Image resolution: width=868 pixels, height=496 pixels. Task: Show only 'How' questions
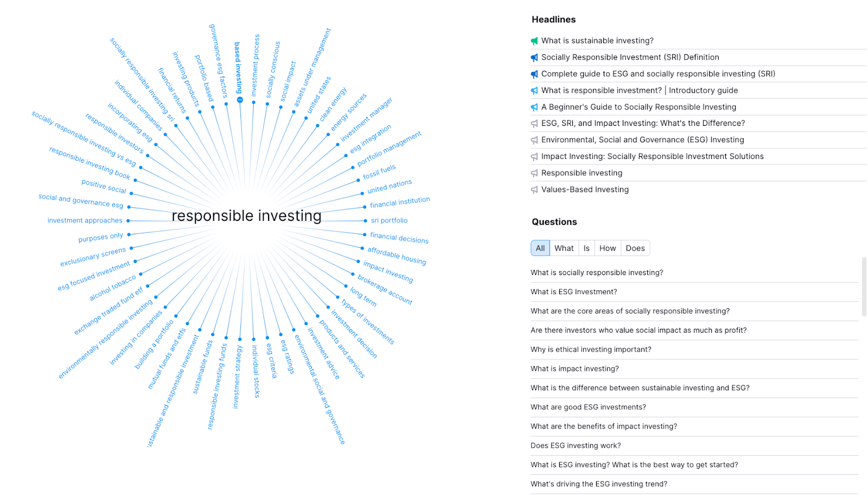coord(608,248)
